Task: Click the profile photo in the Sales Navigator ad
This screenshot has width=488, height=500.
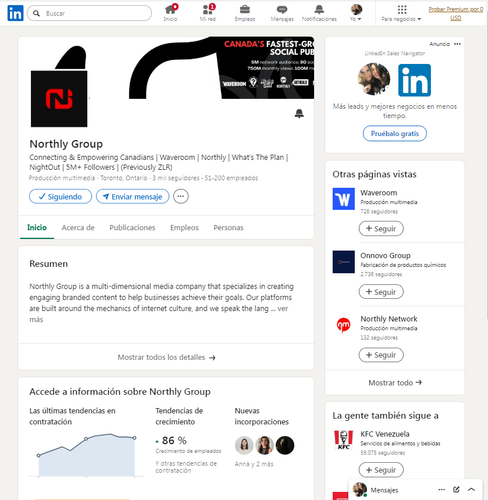Action: point(374,79)
